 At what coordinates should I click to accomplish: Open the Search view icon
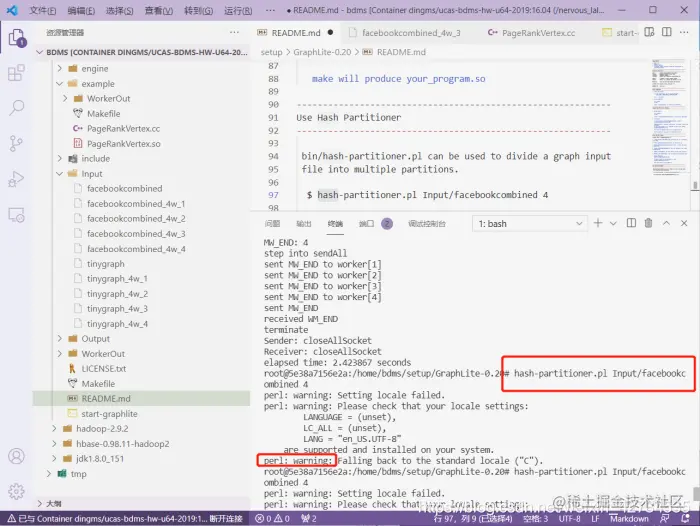click(17, 108)
